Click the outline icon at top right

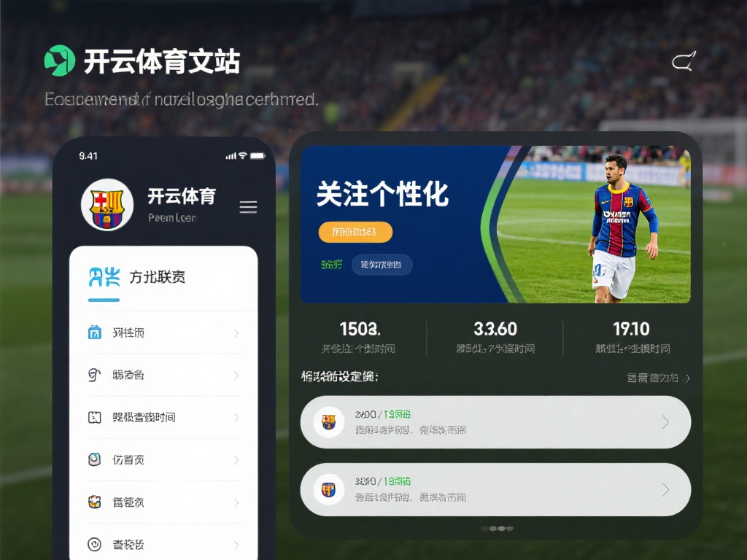684,61
